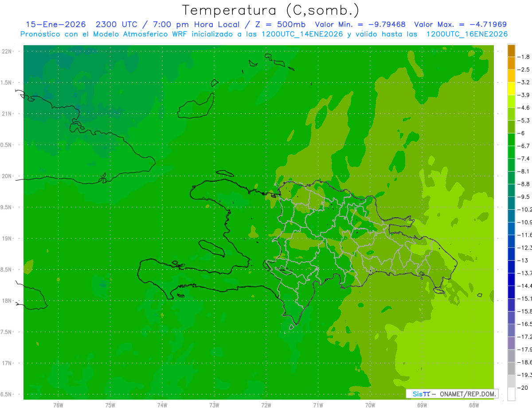Click the "ONAMET/REP.DOM." credit label
The image size is (532, 411).
coord(468,394)
